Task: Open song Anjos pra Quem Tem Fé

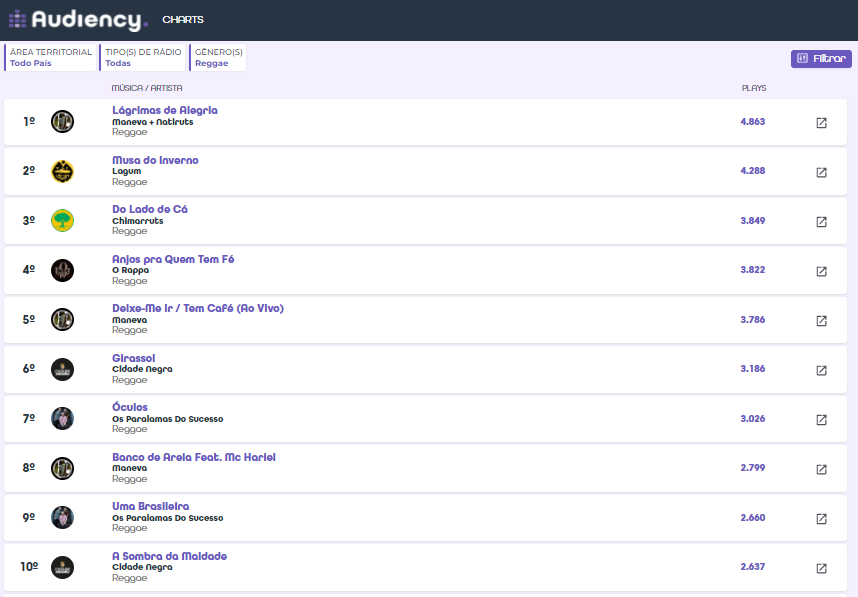Action: [173, 259]
